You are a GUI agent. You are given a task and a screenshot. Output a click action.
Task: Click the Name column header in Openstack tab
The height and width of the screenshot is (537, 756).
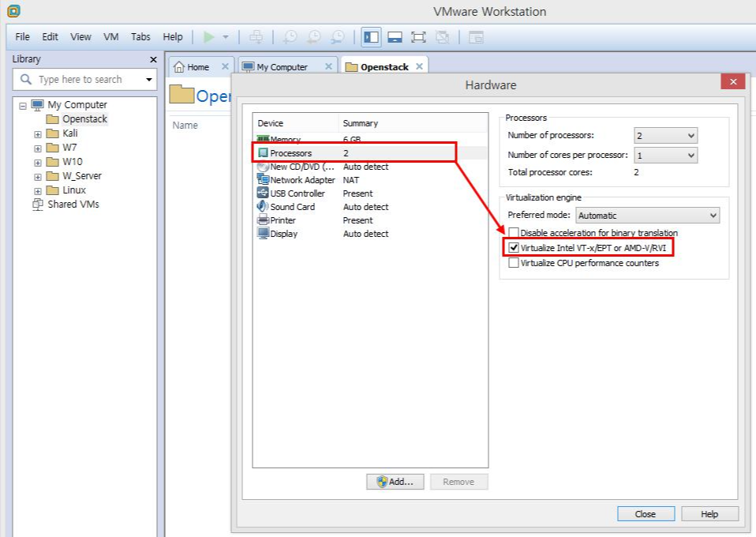pyautogui.click(x=185, y=125)
